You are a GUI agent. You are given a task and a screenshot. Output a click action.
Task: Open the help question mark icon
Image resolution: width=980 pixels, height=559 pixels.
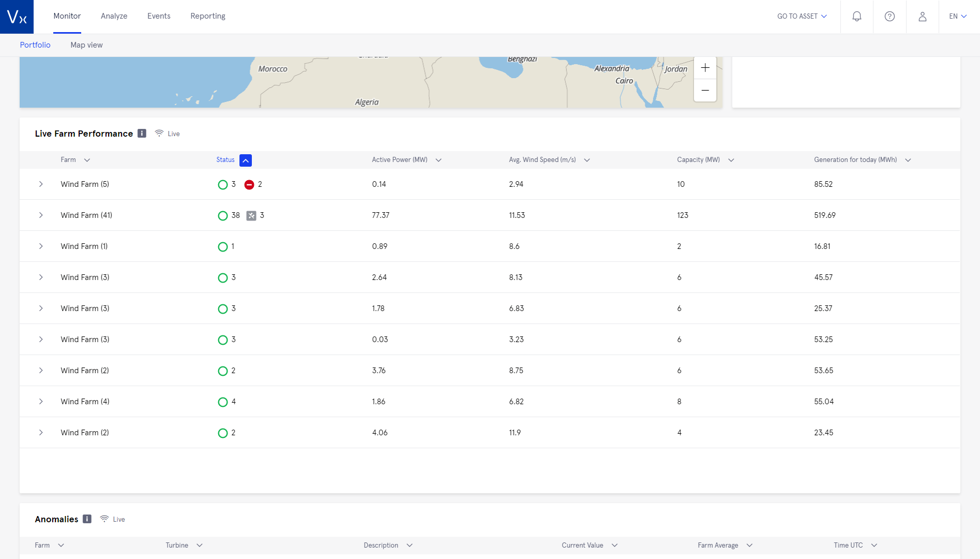click(x=889, y=17)
